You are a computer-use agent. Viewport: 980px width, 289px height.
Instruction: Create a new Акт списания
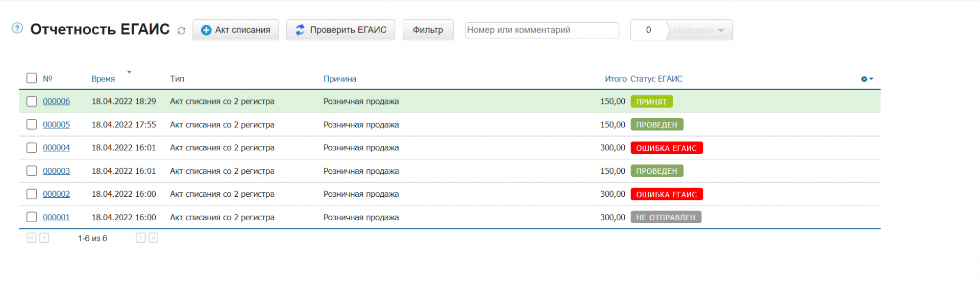(x=235, y=30)
